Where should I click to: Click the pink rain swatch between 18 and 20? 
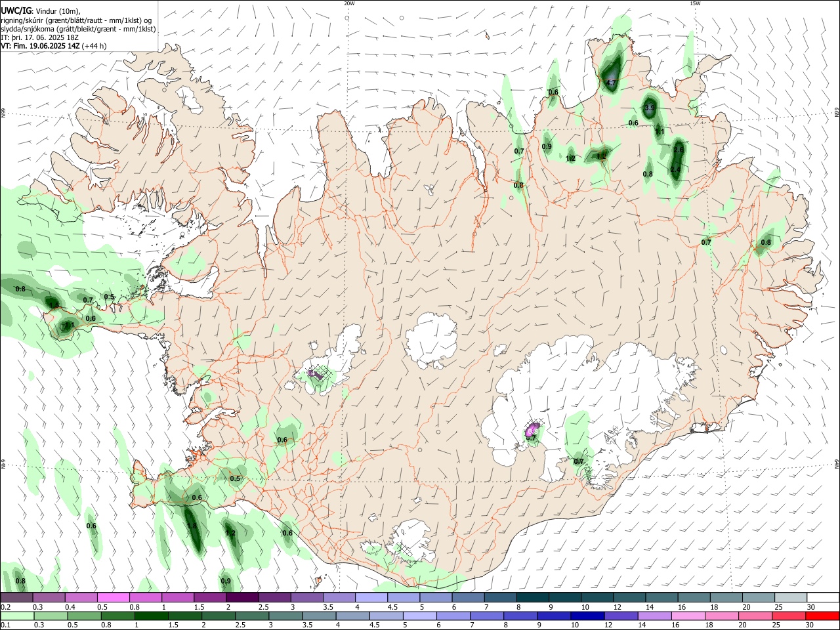click(722, 616)
